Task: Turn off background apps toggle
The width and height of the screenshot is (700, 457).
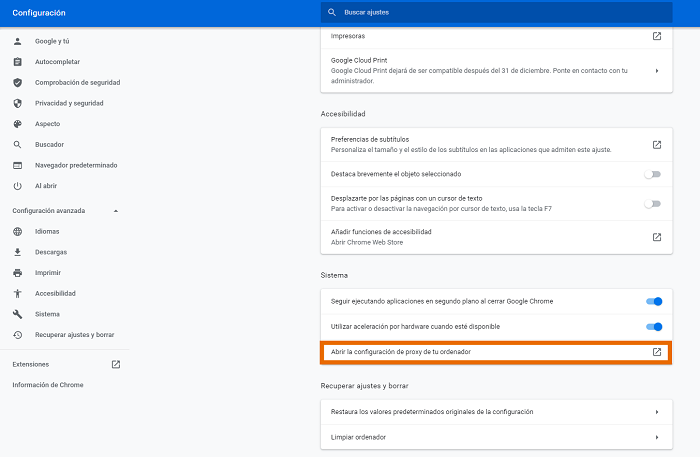Action: pos(654,300)
